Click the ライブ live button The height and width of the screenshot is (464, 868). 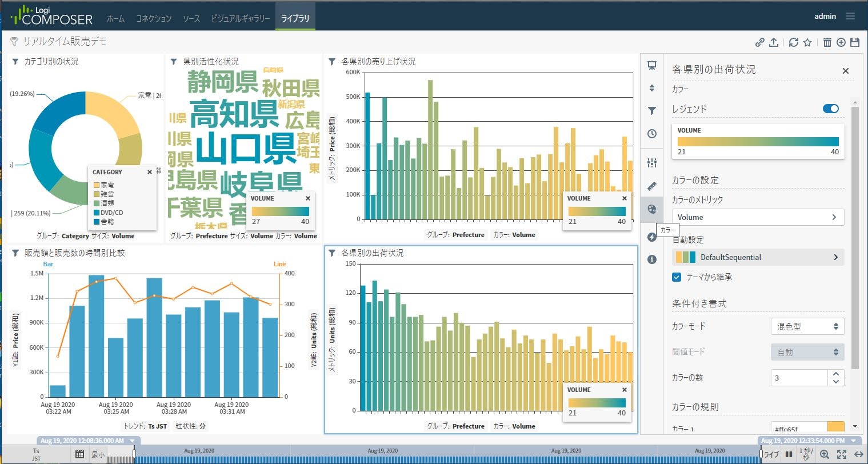coord(771,454)
